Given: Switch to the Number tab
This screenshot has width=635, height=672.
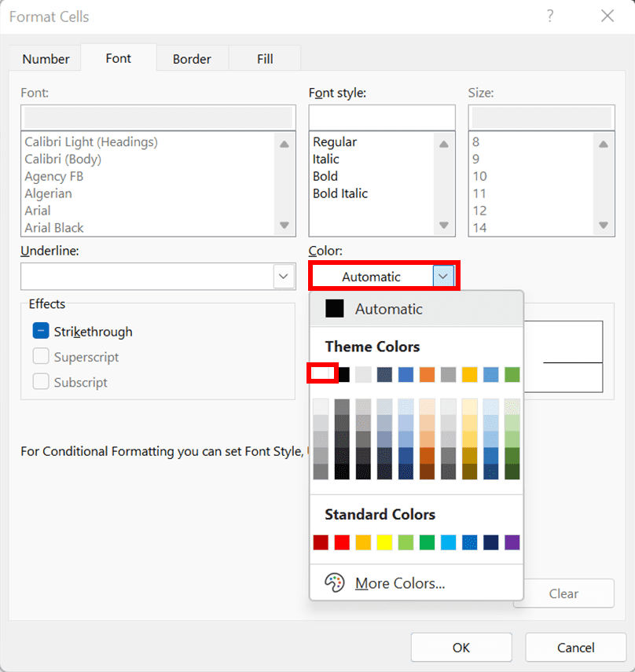Looking at the screenshot, I should 46,59.
